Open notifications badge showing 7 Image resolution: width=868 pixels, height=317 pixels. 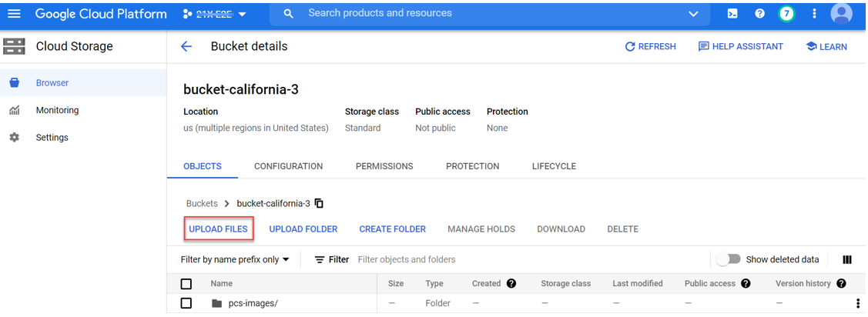786,14
